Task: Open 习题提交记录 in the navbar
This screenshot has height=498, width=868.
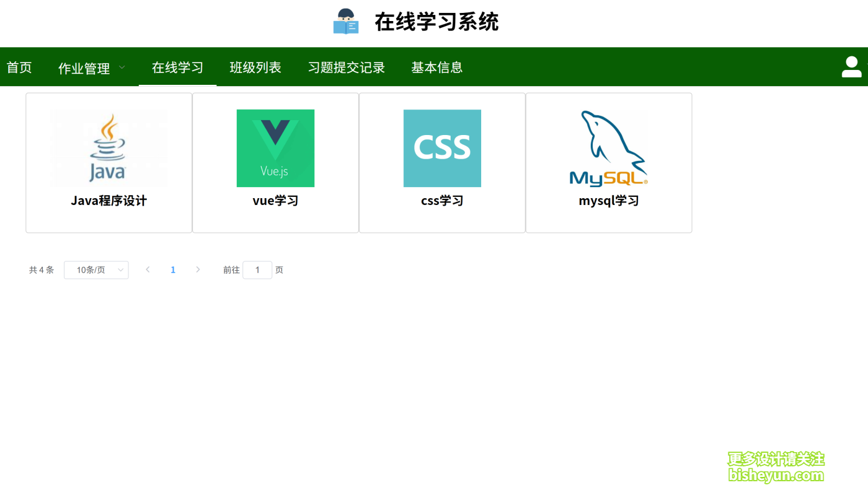Action: click(x=347, y=68)
